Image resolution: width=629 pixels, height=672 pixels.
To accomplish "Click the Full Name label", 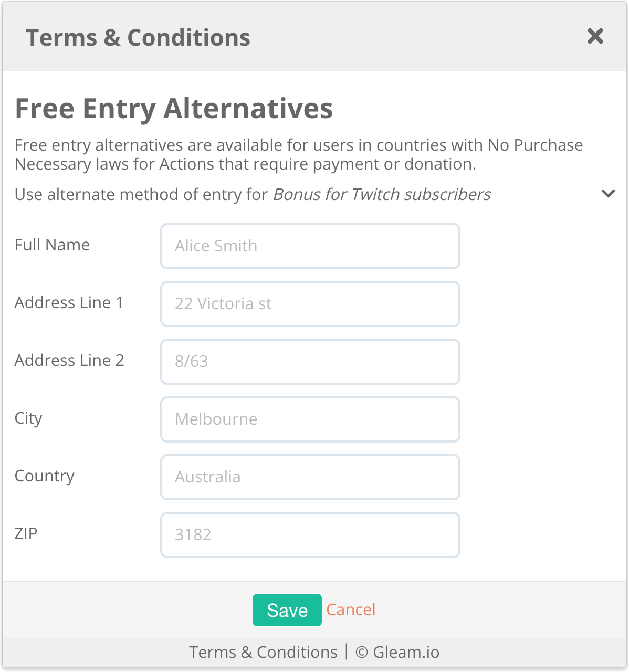I will tap(52, 245).
